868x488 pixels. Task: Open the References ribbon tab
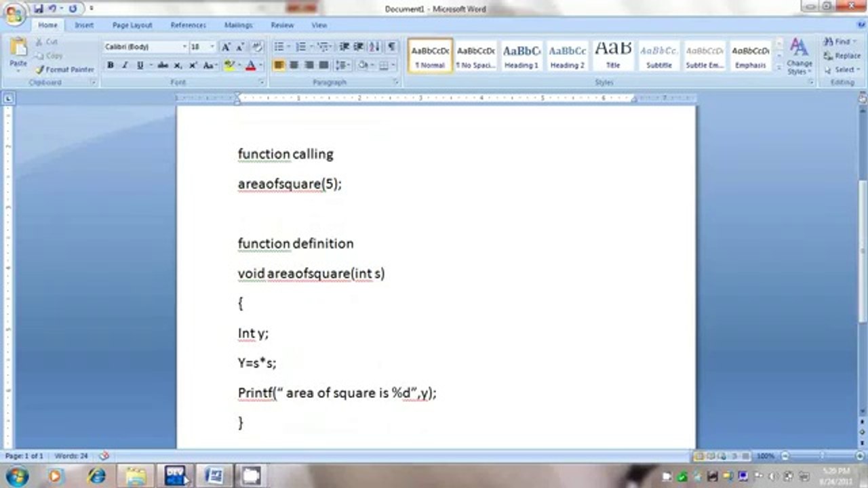click(188, 25)
